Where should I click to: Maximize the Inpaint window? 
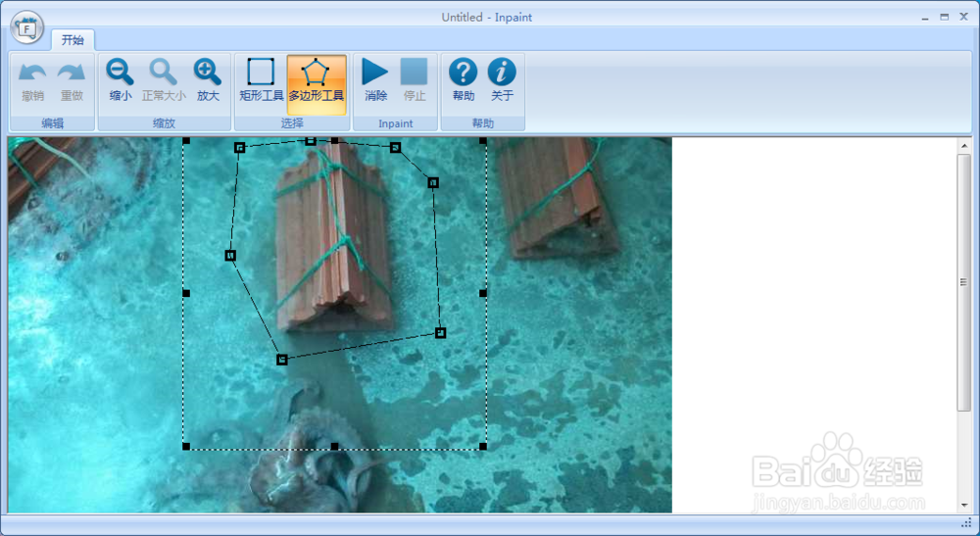[944, 18]
